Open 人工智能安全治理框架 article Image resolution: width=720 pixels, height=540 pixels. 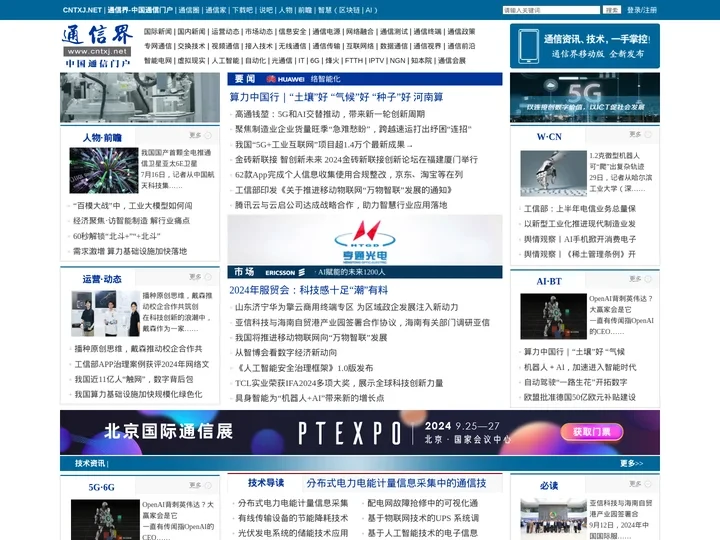pos(304,368)
